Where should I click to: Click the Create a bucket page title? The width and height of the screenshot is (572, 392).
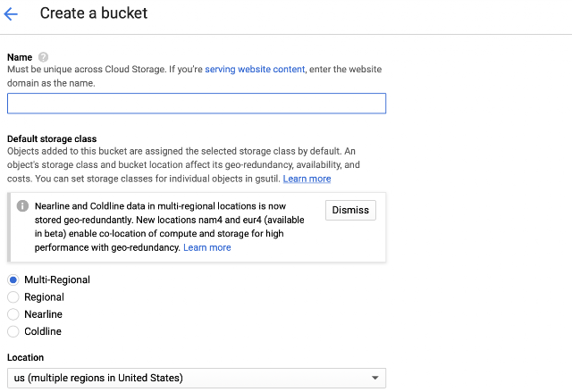(x=93, y=13)
